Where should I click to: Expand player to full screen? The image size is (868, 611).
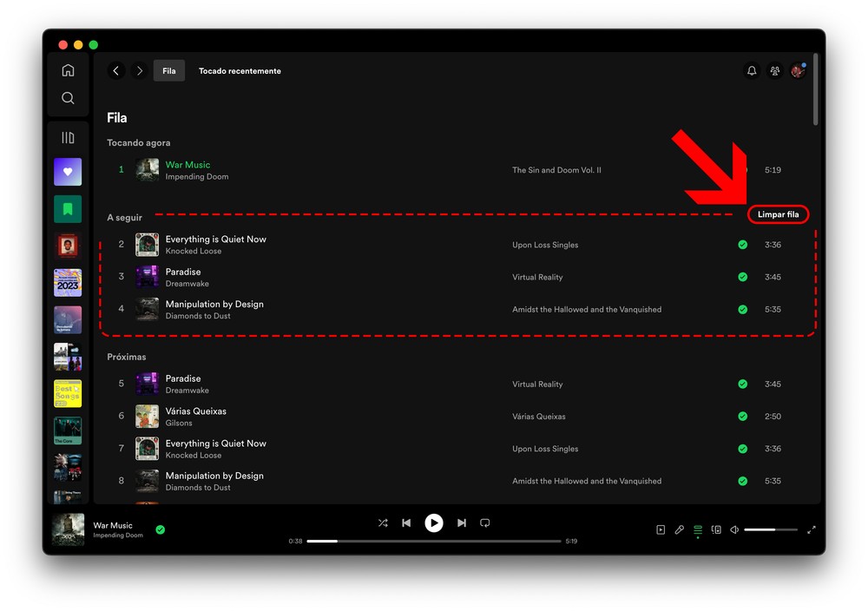[x=812, y=529]
